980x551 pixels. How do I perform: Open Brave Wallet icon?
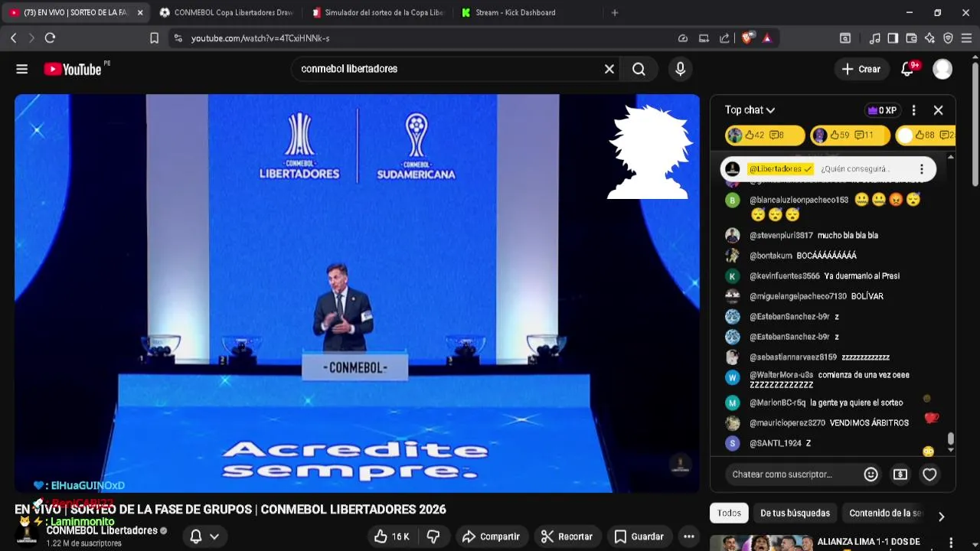911,37
